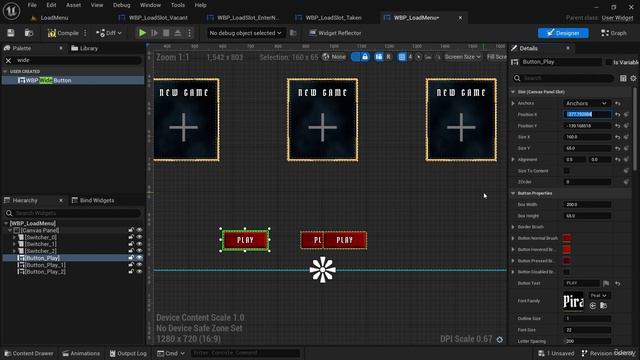640x360 pixels.
Task: Open the Anchors dropdown
Action: coord(586,104)
